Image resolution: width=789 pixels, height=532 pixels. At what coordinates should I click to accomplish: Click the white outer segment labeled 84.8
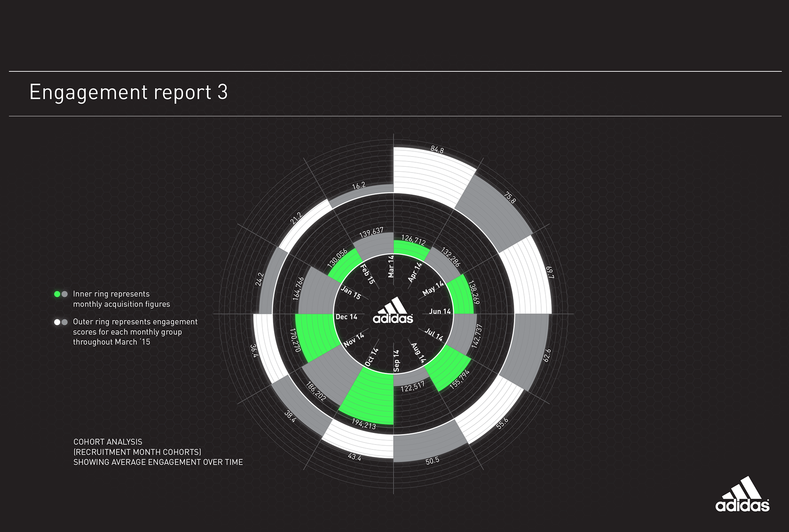[x=429, y=175]
